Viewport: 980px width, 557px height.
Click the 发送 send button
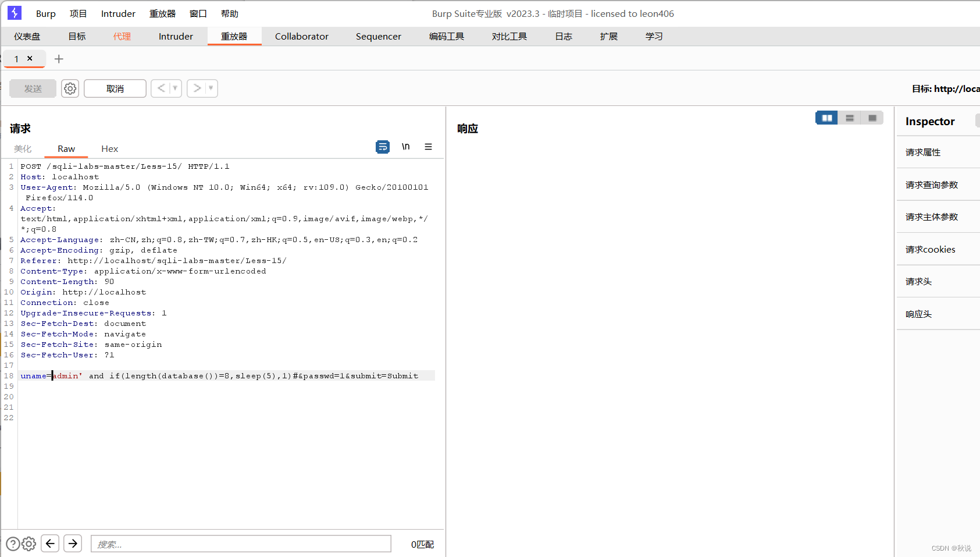click(x=33, y=88)
